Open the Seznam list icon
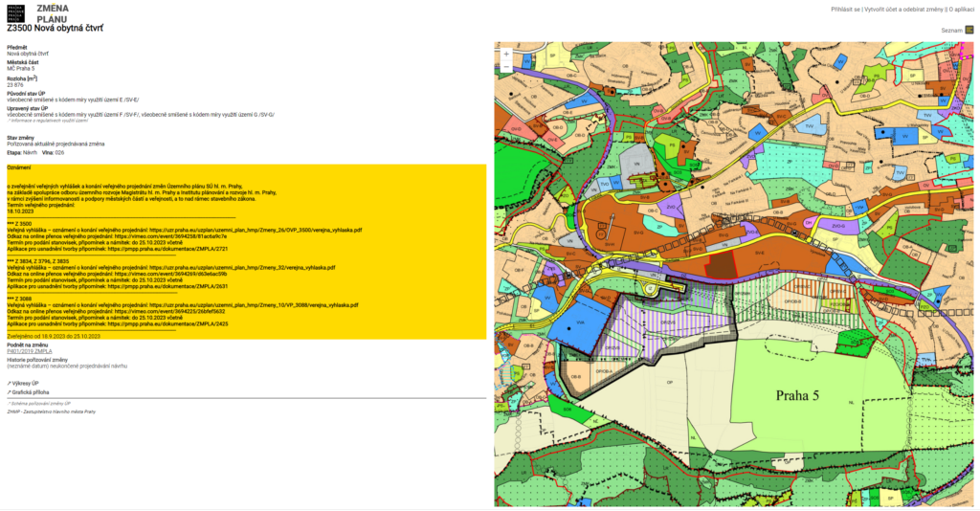This screenshot has width=980, height=511. (969, 31)
